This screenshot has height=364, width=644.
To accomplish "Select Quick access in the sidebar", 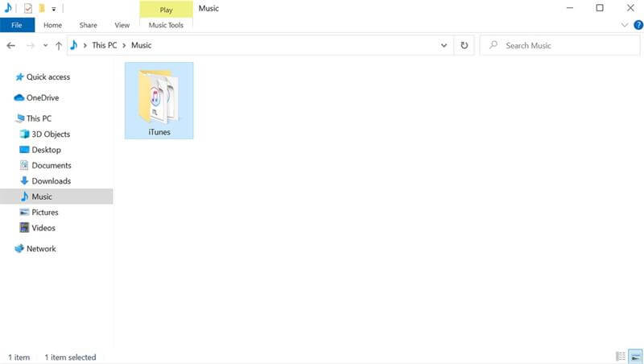I will click(47, 77).
